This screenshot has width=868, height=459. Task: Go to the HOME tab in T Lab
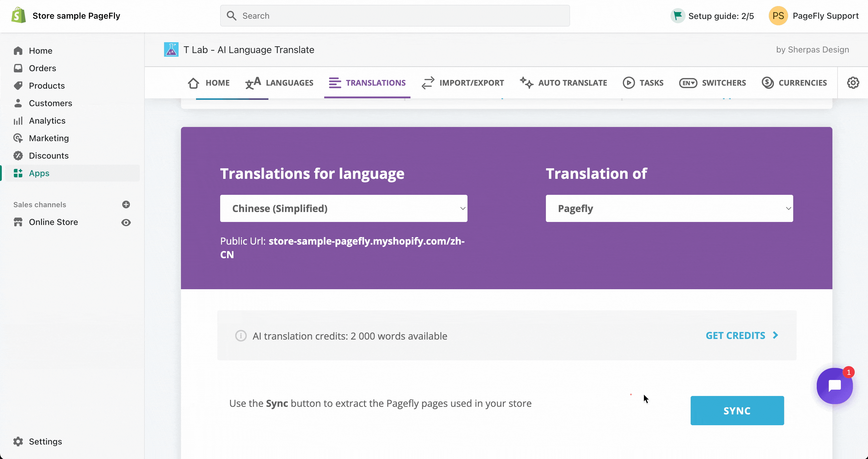(209, 83)
